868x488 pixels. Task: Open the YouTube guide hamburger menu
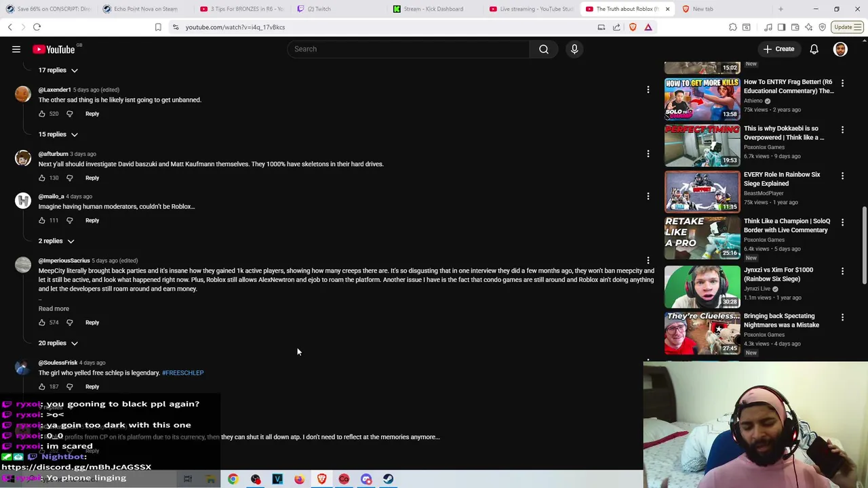pos(16,49)
